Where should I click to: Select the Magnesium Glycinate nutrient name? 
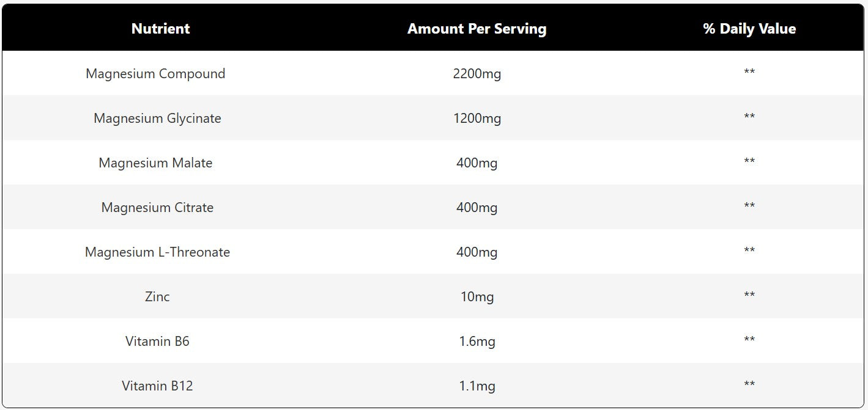click(157, 119)
